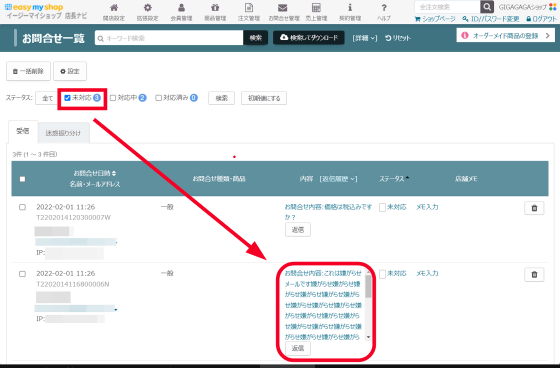Click the 3件 (1～3 件目) result count

coord(35,154)
